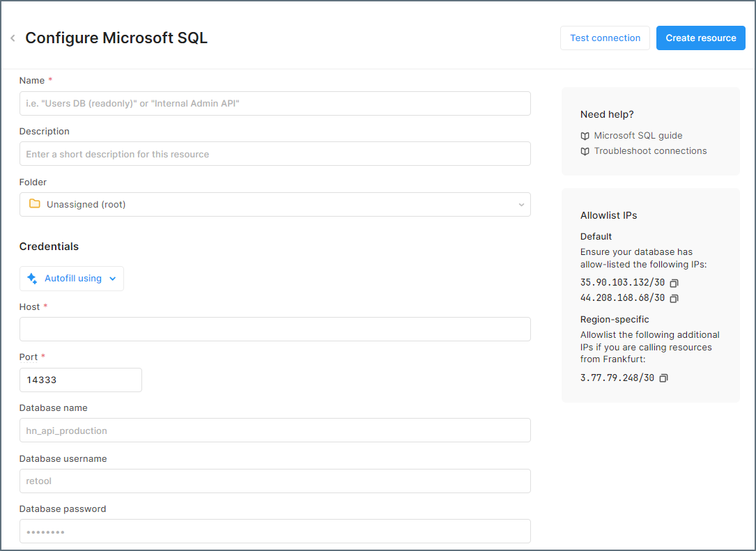This screenshot has height=551, width=756.
Task: Select the Port field showing 14333
Action: (x=80, y=380)
